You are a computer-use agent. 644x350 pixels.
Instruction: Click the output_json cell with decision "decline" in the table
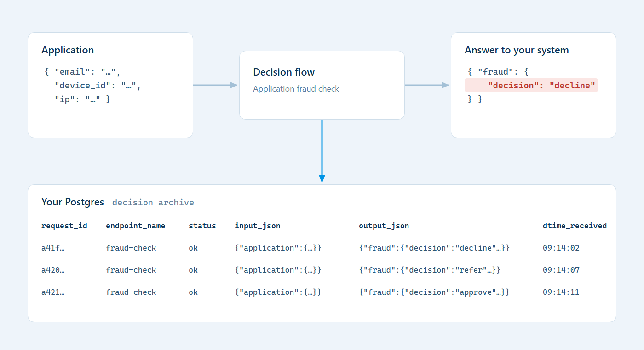434,248
